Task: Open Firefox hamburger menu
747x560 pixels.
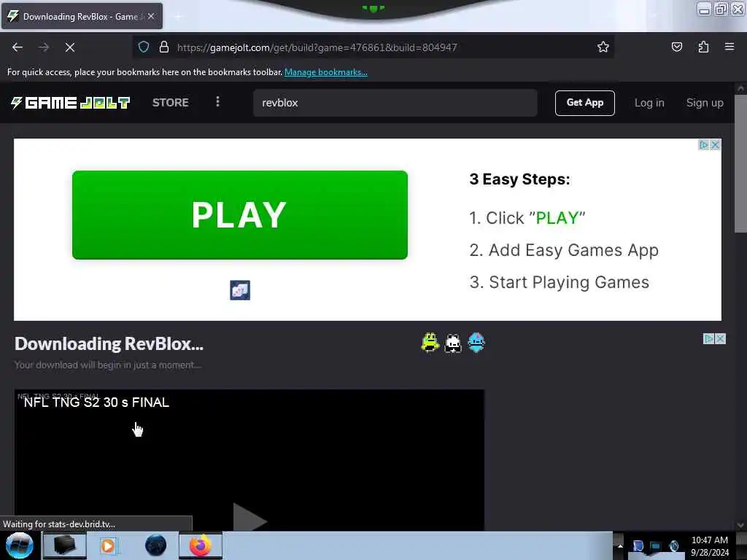Action: pyautogui.click(x=729, y=47)
